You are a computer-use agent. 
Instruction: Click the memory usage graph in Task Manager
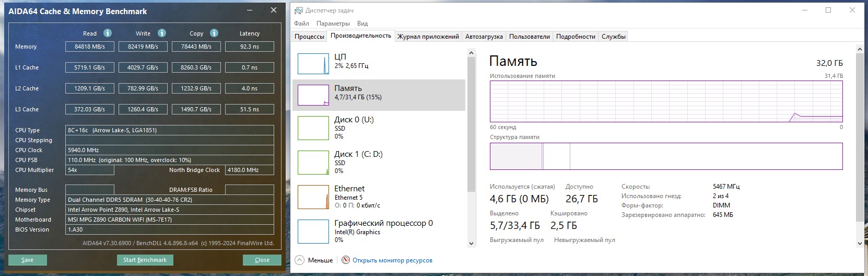coord(666,101)
